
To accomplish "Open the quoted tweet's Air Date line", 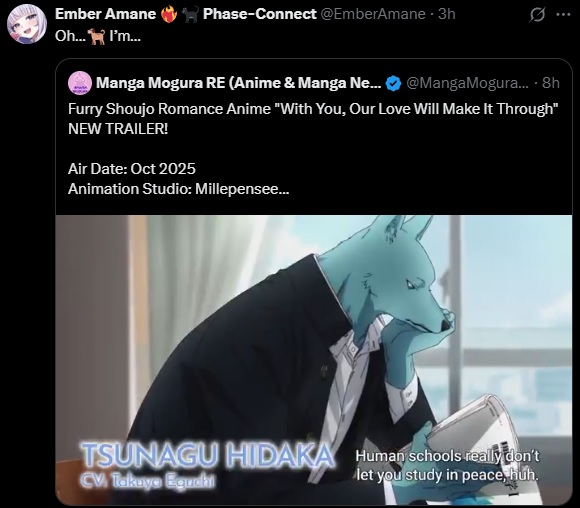I will pos(132,169).
